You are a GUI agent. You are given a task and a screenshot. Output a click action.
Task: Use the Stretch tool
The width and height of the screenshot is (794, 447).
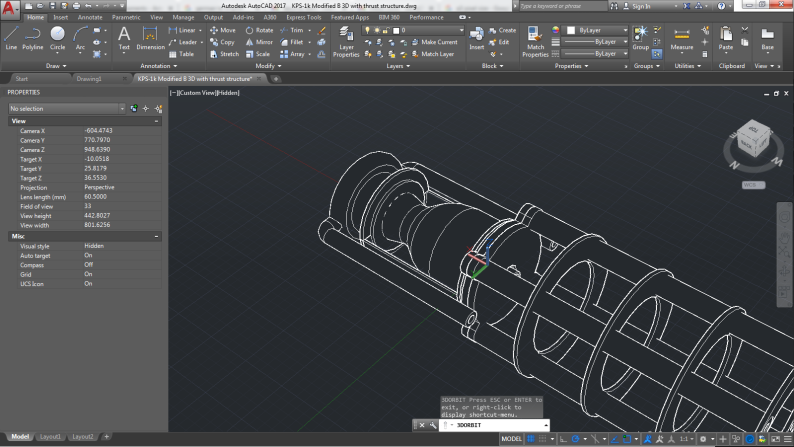(x=224, y=54)
